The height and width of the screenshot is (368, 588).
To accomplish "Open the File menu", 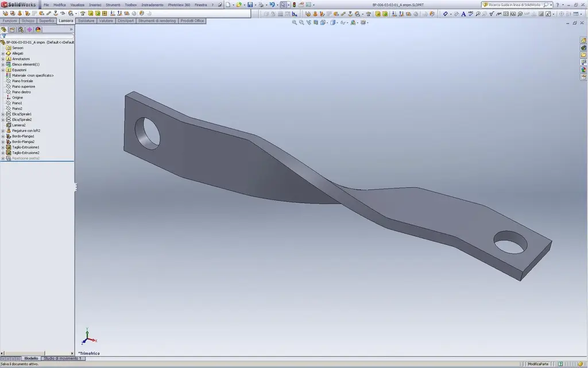I will [x=46, y=5].
